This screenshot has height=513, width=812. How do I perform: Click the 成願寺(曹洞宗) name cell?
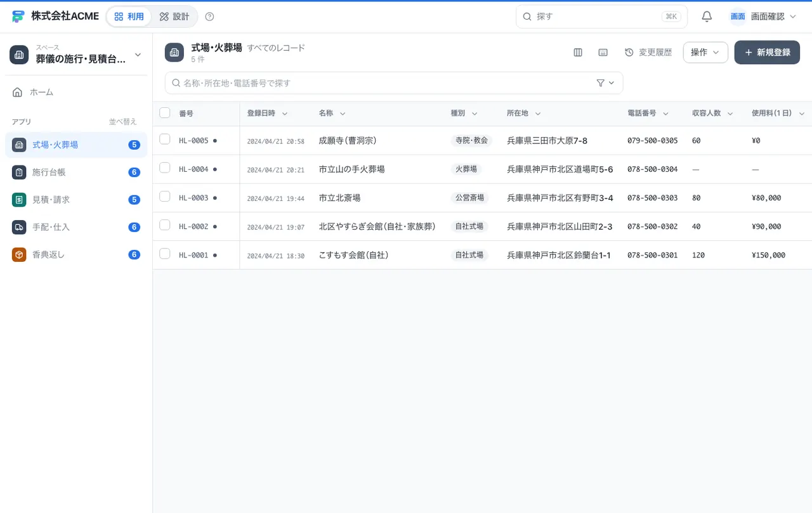[348, 140]
